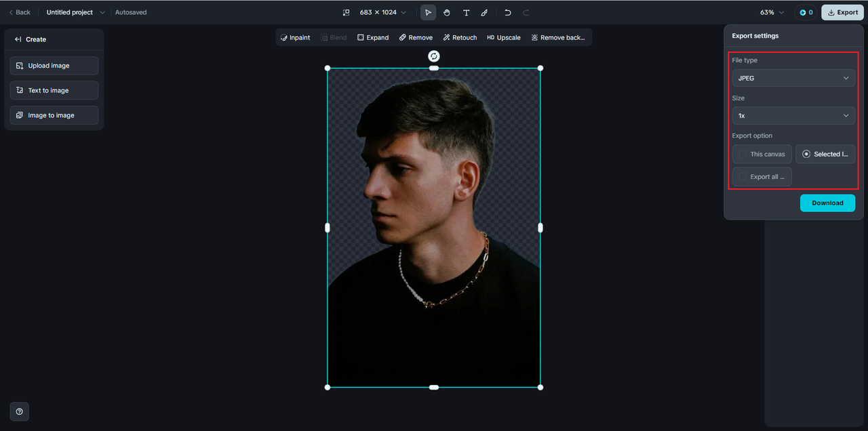Open the Size 1x dropdown

tap(793, 116)
